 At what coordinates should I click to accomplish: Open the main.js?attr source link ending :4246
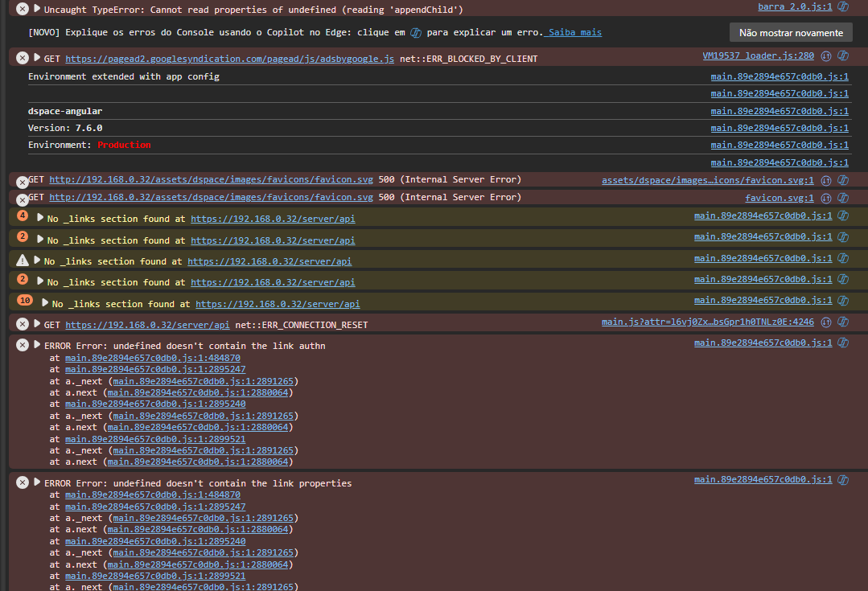coord(707,322)
